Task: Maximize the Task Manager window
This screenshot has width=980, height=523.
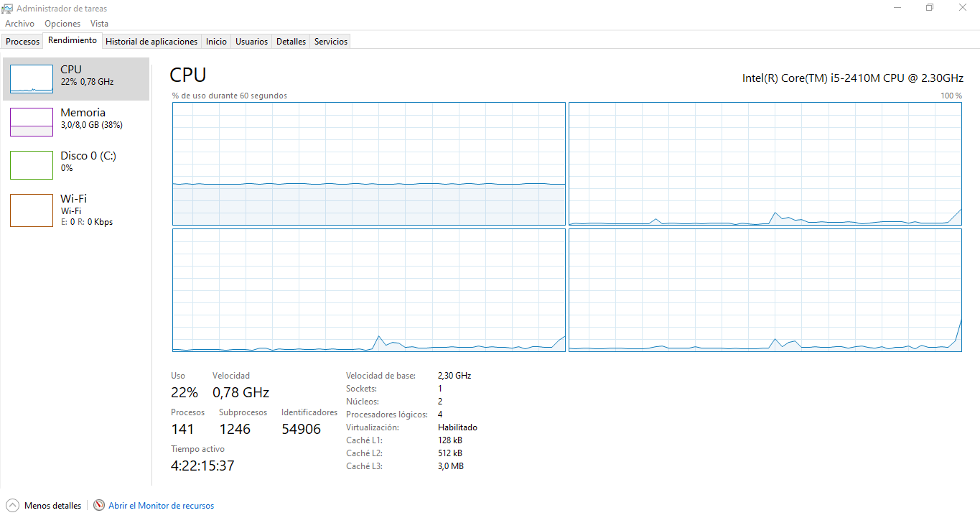Action: [x=930, y=8]
